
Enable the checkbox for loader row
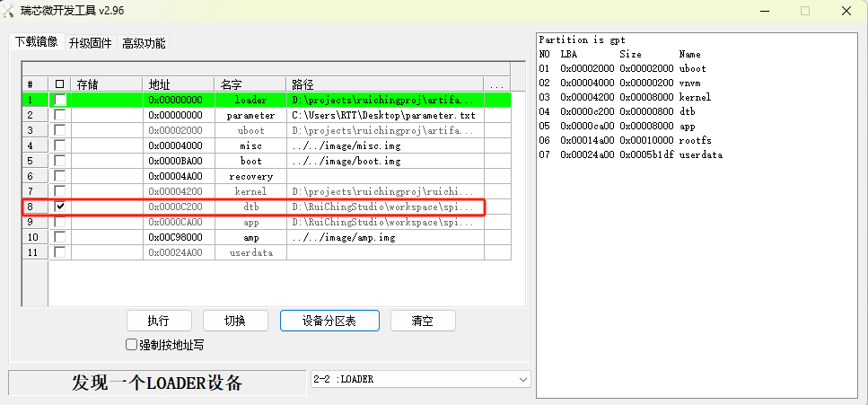(59, 100)
